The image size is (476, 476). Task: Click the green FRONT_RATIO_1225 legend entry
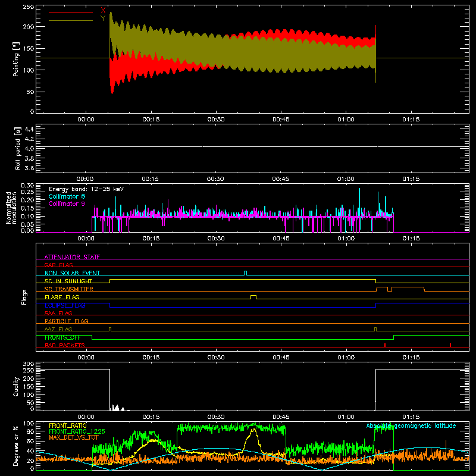point(77,431)
